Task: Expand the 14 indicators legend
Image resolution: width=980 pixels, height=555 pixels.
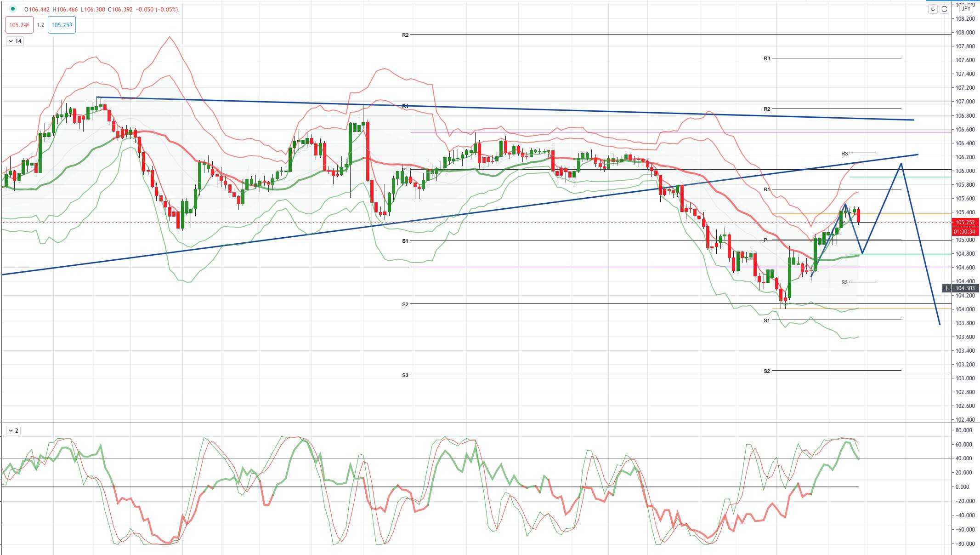Action: (15, 41)
